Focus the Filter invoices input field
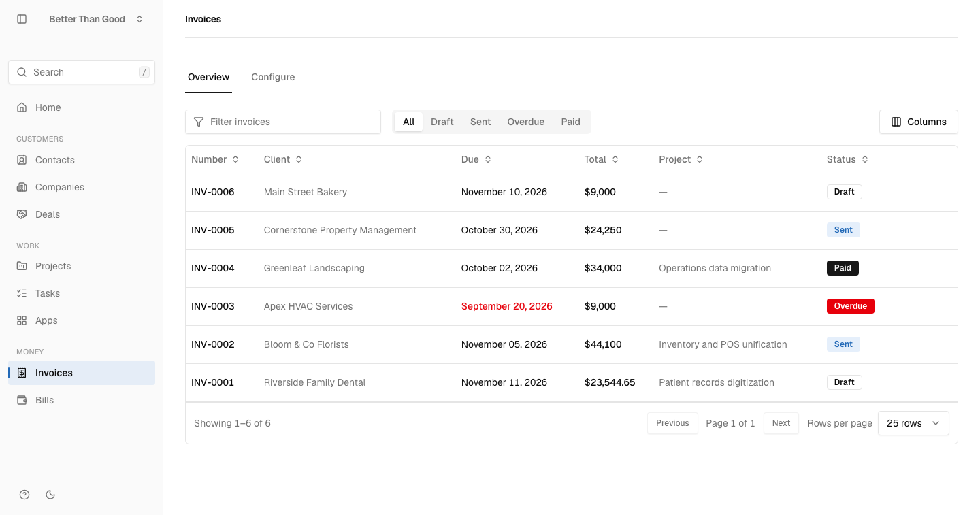Viewport: 980px width, 515px height. (283, 122)
